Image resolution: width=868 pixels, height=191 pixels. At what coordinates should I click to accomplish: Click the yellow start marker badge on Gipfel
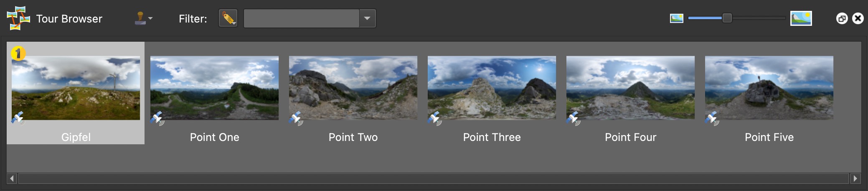coord(18,53)
